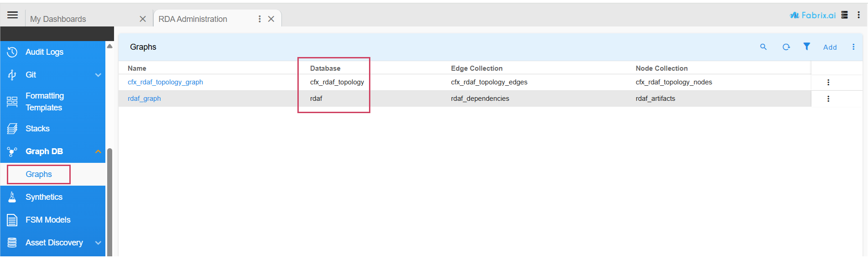868x260 pixels.
Task: Open the rdaf_graph link
Action: point(144,99)
